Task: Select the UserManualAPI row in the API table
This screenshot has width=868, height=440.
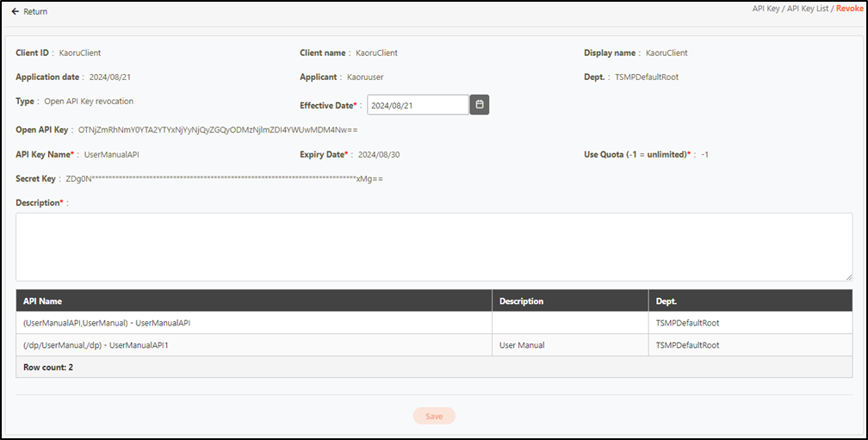Action: pyautogui.click(x=107, y=323)
